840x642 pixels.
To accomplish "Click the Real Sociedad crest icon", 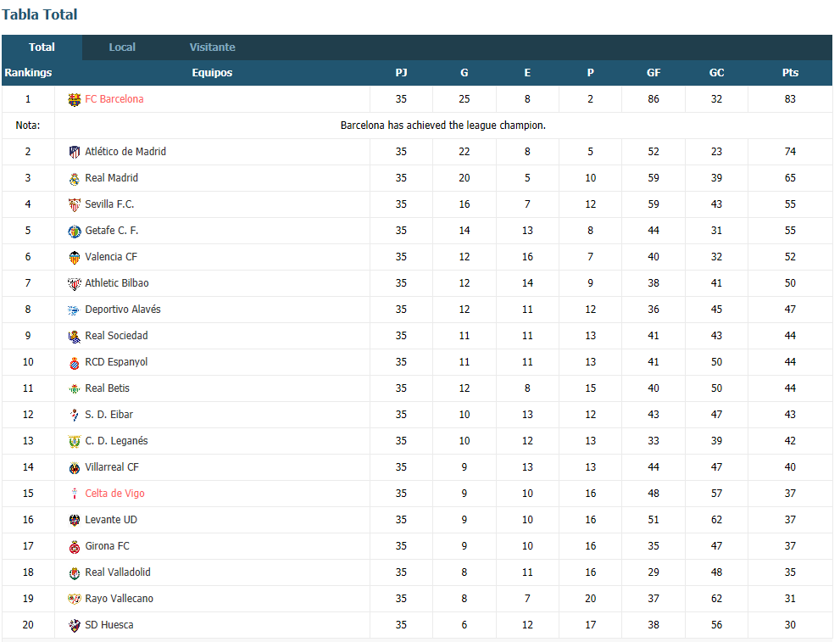I will 75,336.
